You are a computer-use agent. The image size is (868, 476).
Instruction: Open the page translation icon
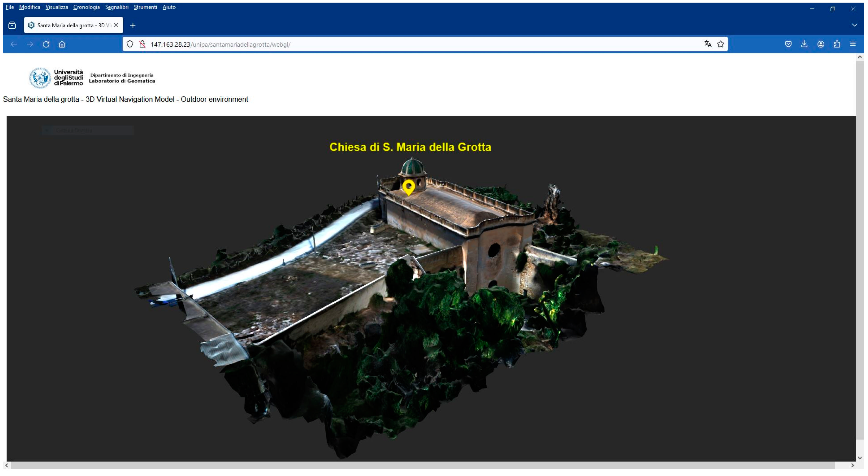click(x=708, y=44)
